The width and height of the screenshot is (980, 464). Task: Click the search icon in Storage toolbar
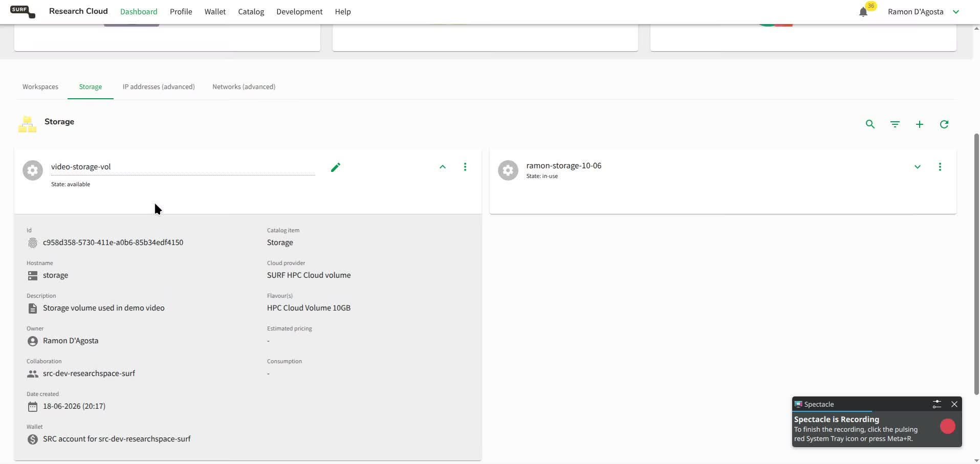click(870, 124)
